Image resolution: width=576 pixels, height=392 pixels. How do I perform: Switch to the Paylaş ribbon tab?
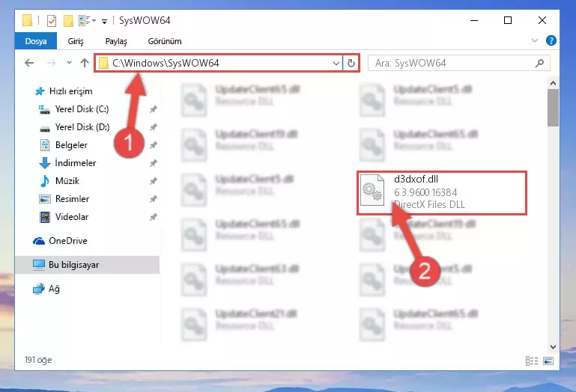click(116, 41)
